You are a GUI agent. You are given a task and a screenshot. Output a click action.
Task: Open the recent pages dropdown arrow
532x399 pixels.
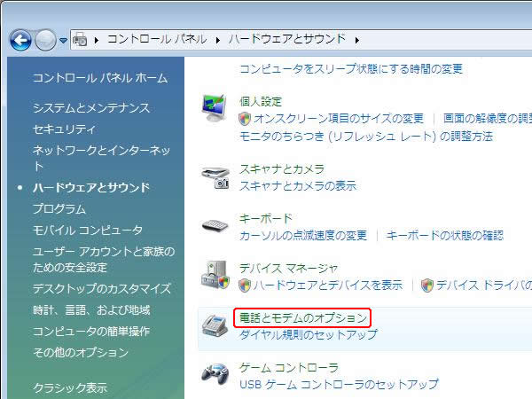pyautogui.click(x=63, y=41)
